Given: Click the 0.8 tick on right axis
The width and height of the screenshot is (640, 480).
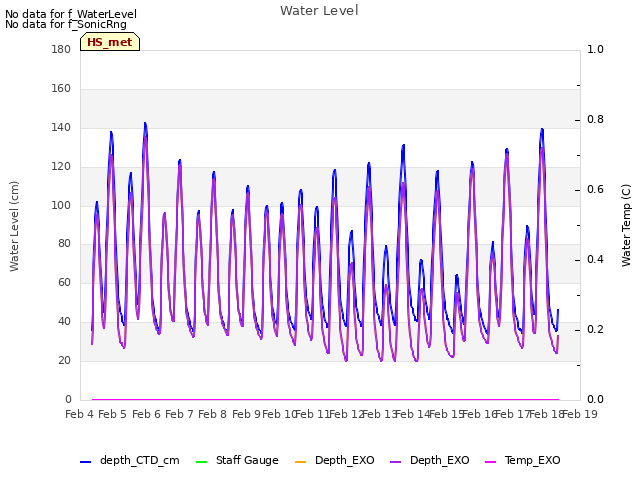Looking at the screenshot, I should (595, 120).
